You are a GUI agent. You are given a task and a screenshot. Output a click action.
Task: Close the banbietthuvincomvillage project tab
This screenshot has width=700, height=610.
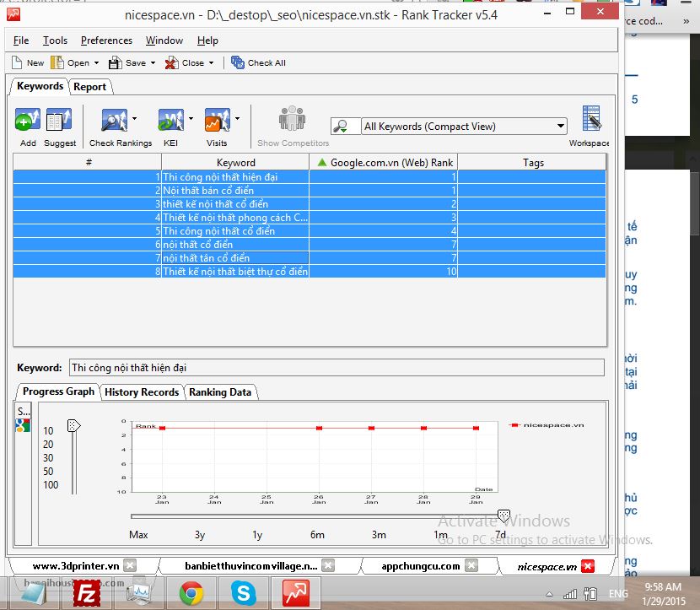(328, 565)
